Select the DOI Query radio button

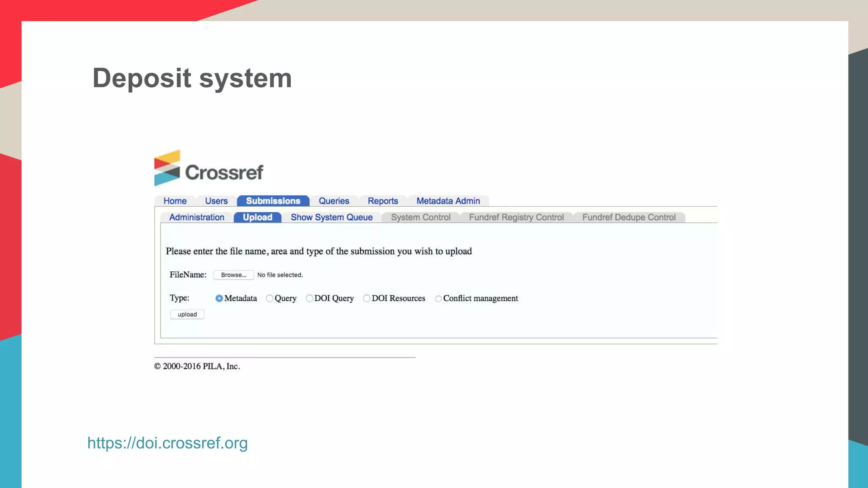pyautogui.click(x=309, y=298)
